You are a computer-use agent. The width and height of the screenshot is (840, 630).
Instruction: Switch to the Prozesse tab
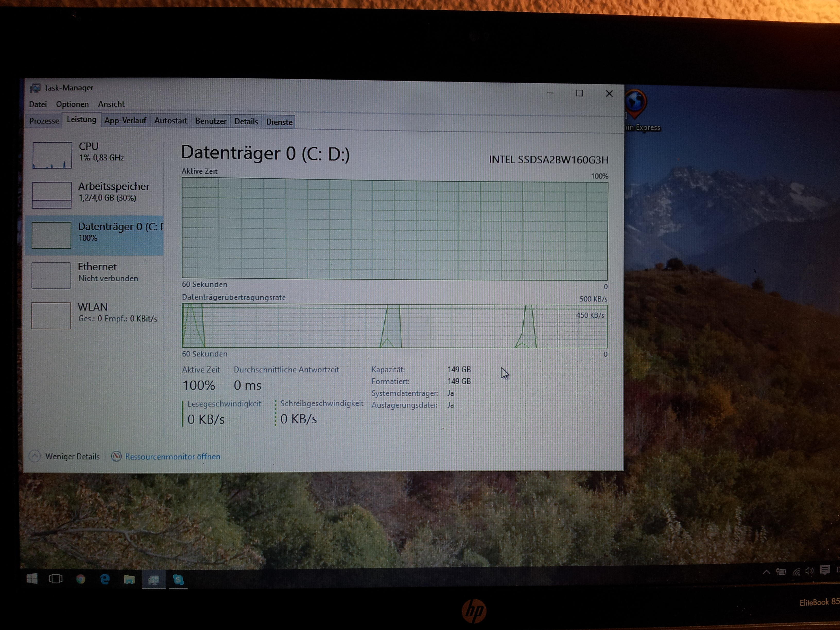pyautogui.click(x=44, y=121)
